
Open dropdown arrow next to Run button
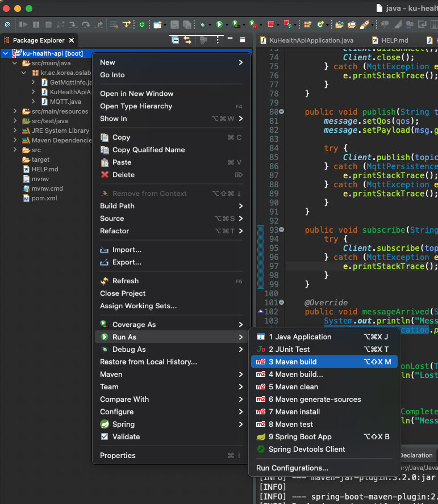(x=227, y=25)
